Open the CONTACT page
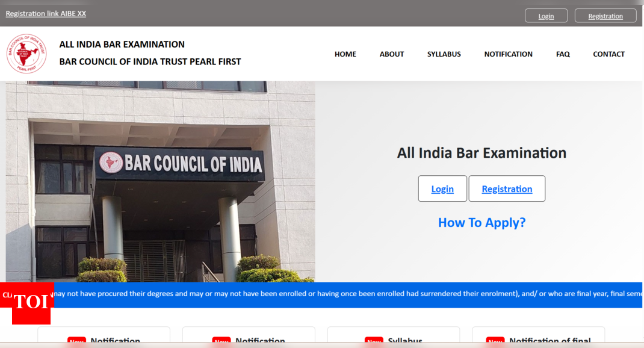 click(608, 54)
